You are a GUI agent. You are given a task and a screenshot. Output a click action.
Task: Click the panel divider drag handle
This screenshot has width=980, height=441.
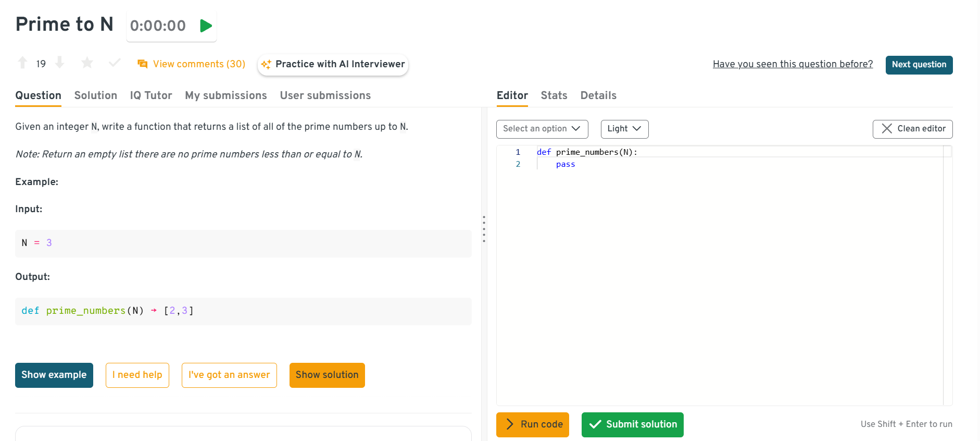point(484,229)
